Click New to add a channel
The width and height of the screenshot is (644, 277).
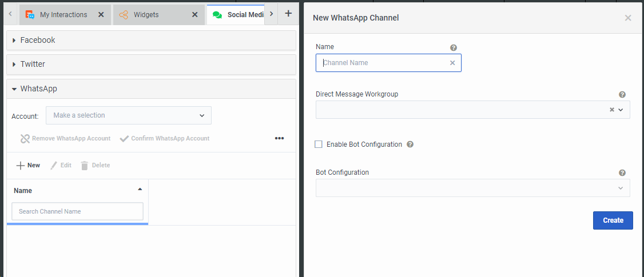(x=29, y=165)
